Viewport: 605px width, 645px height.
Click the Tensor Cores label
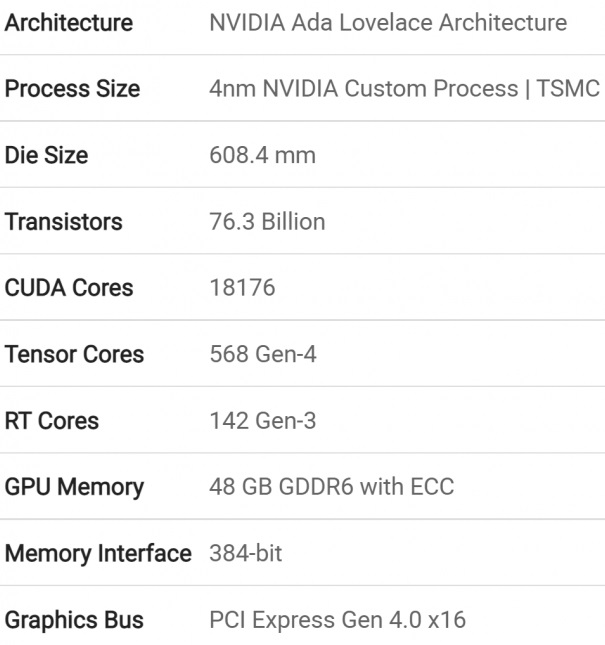click(x=74, y=354)
